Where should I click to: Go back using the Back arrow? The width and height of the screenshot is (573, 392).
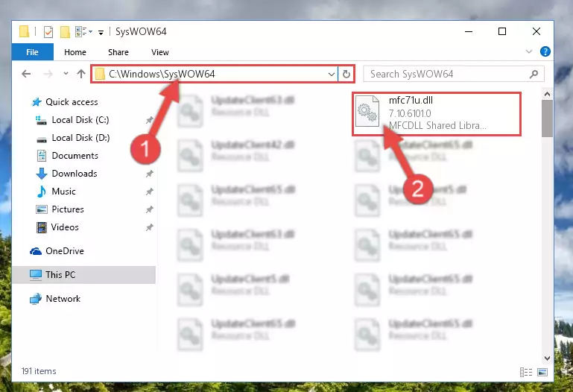point(26,75)
